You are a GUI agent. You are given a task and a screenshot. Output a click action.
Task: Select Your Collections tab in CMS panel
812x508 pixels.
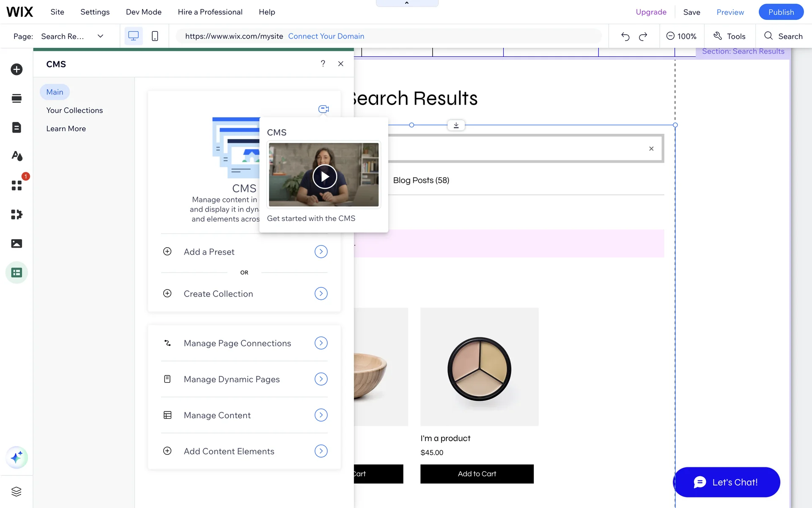point(74,110)
